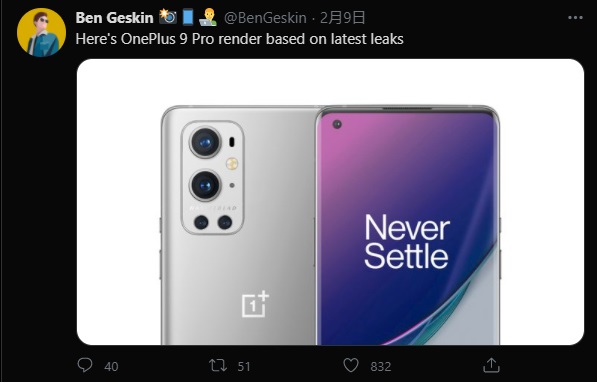The width and height of the screenshot is (597, 382).
Task: Open the OnePlus 9 Pro render image
Action: click(x=330, y=202)
